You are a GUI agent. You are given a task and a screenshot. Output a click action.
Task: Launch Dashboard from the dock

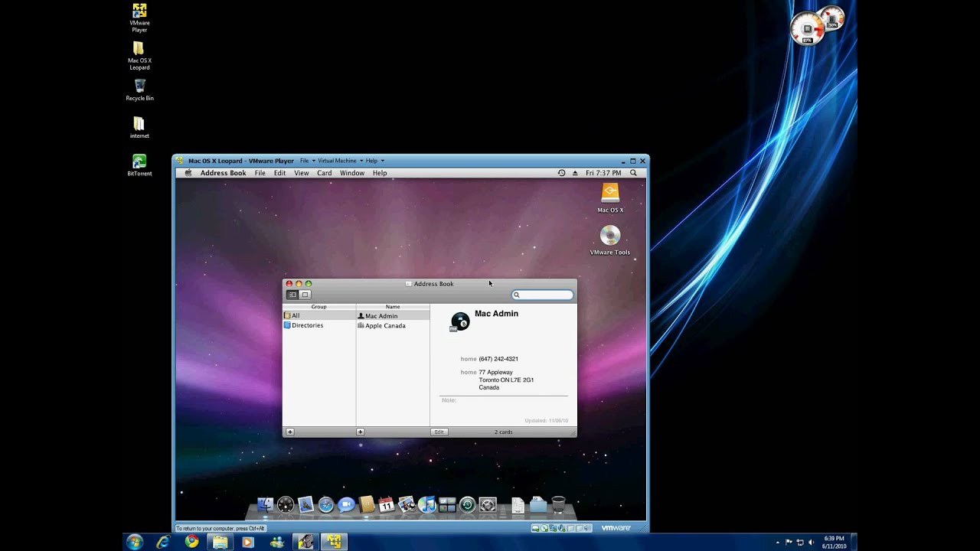pos(286,504)
